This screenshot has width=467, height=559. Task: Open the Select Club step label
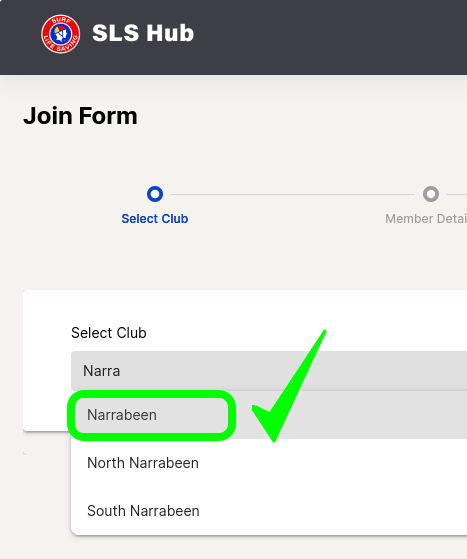point(155,219)
